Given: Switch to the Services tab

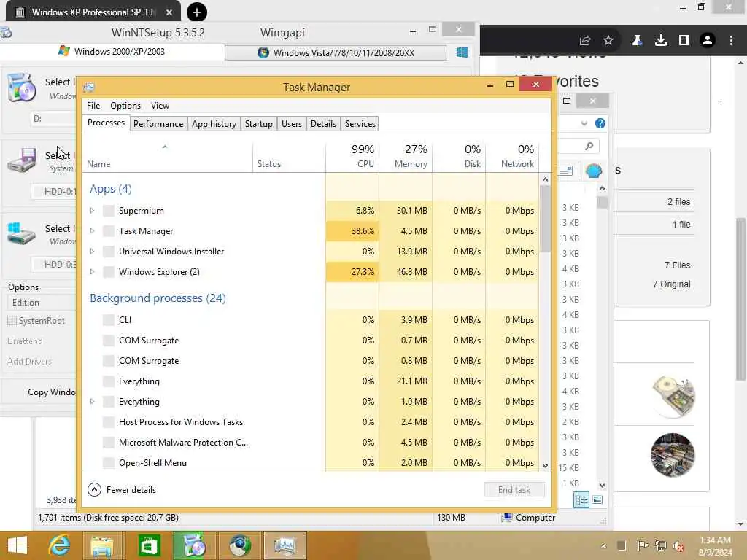Looking at the screenshot, I should (x=360, y=124).
